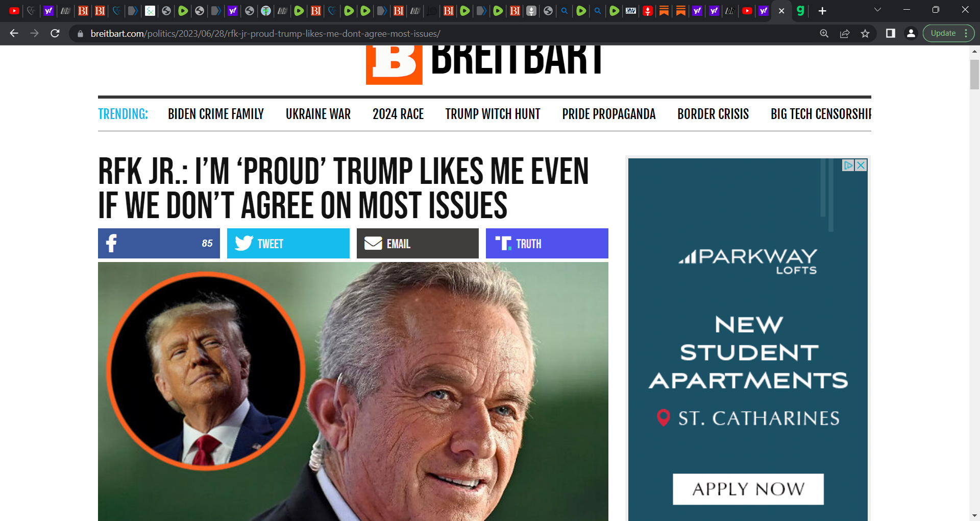The width and height of the screenshot is (980, 521).
Task: Open the AdChoices info icon on ad
Action: click(848, 165)
